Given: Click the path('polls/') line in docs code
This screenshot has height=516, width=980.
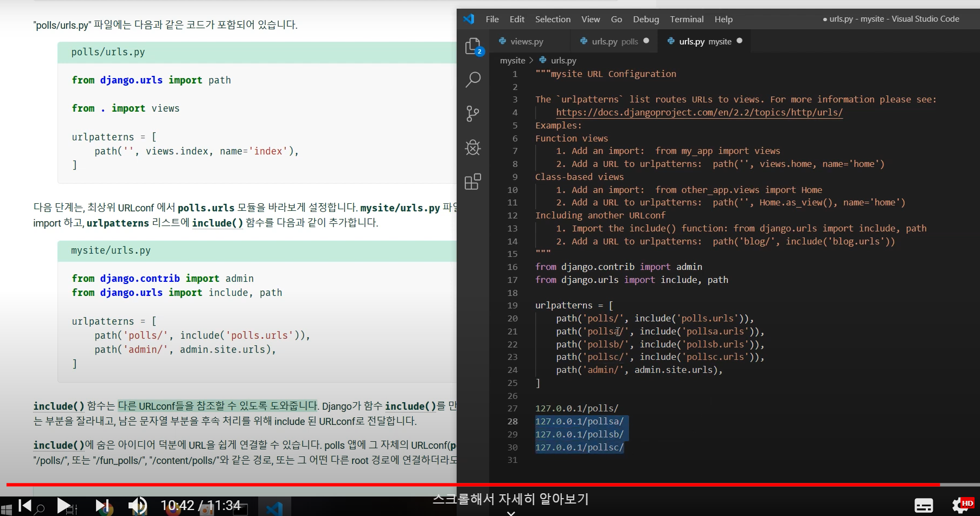Looking at the screenshot, I should point(202,336).
